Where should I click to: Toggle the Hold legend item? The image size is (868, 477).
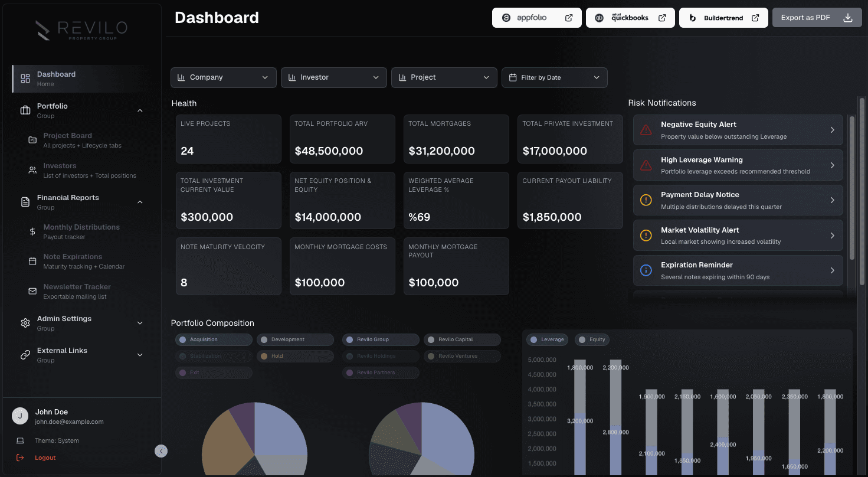point(295,356)
